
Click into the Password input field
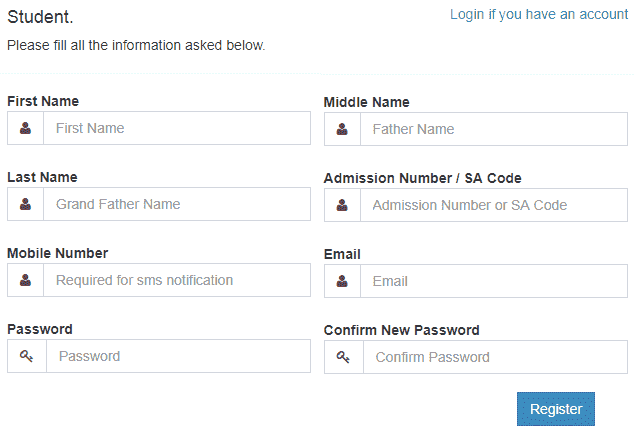178,356
